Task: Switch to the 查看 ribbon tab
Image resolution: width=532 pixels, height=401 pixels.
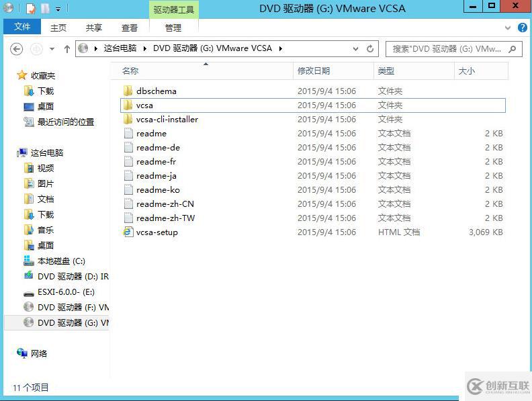Action: 130,28
